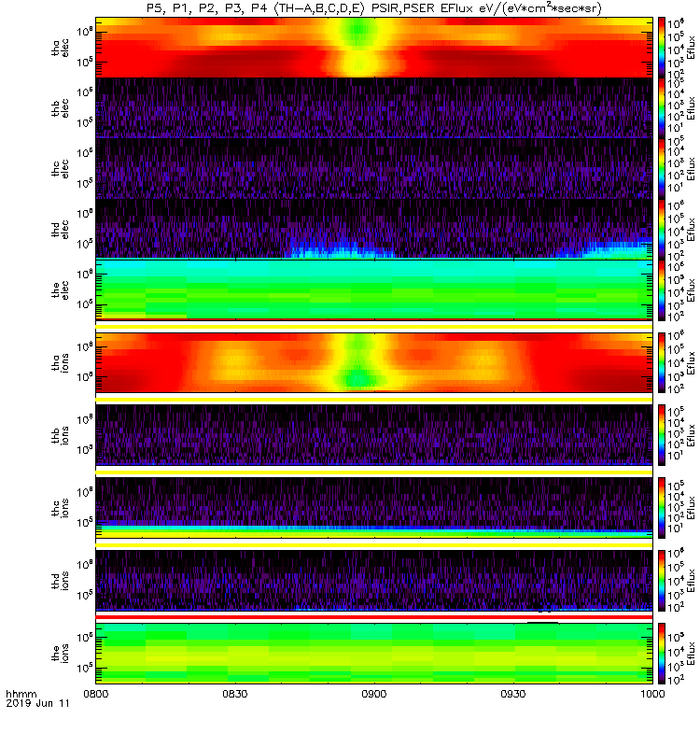This screenshot has width=700, height=747.
Task: Select the thb elec color scale bar
Action: 662,108
